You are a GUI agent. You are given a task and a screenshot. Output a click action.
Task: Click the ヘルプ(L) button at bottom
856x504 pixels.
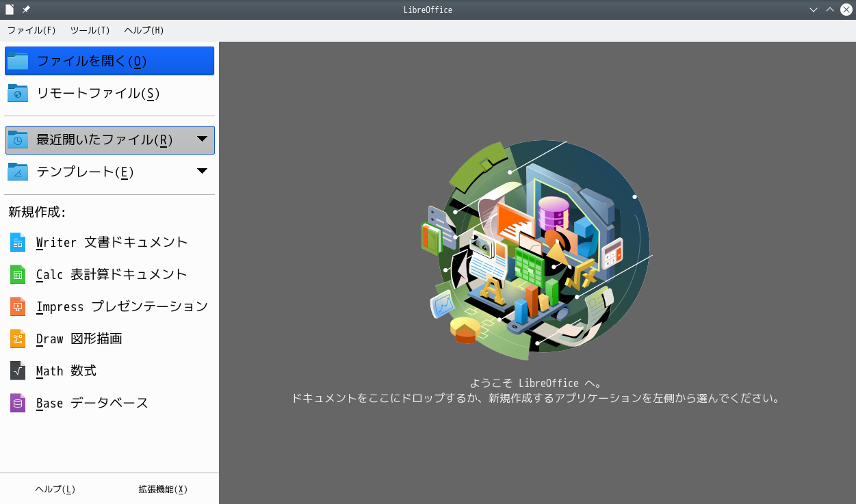click(55, 489)
